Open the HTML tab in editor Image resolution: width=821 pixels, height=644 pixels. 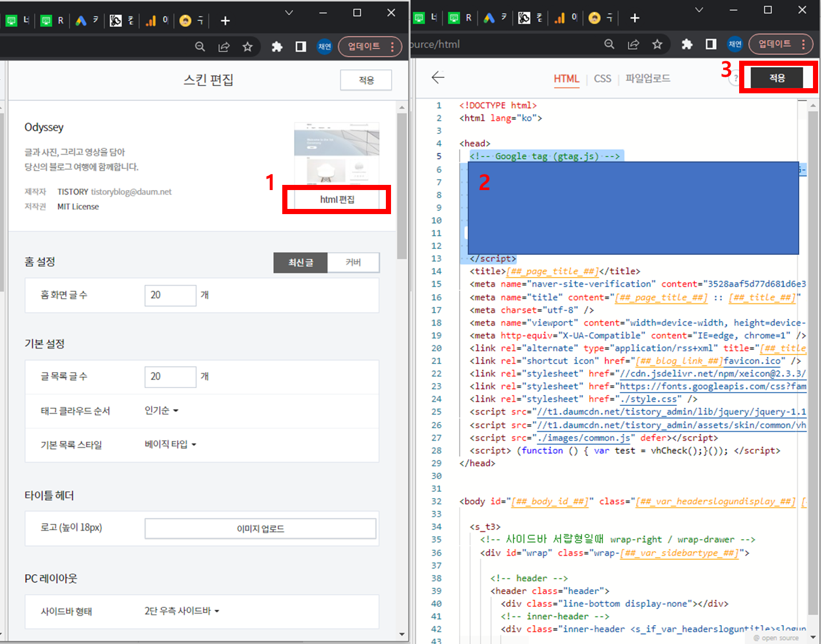point(566,78)
